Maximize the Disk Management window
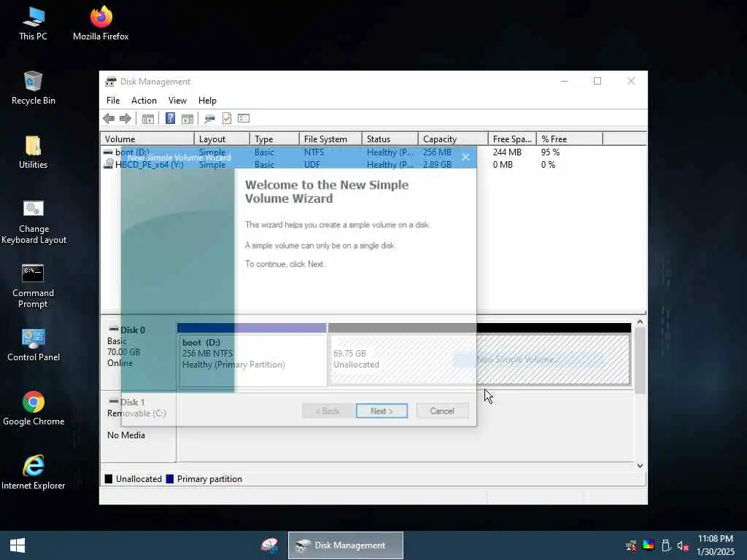 pyautogui.click(x=597, y=82)
